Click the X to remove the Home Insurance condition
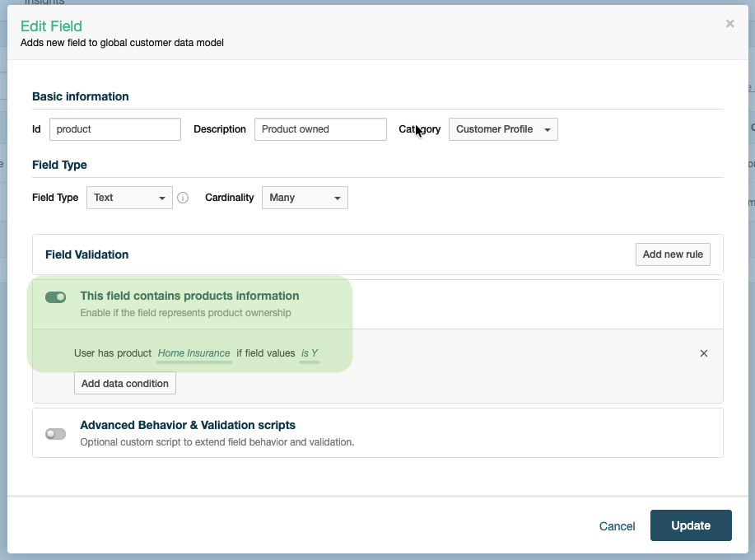This screenshot has height=560, width=755. click(x=704, y=352)
